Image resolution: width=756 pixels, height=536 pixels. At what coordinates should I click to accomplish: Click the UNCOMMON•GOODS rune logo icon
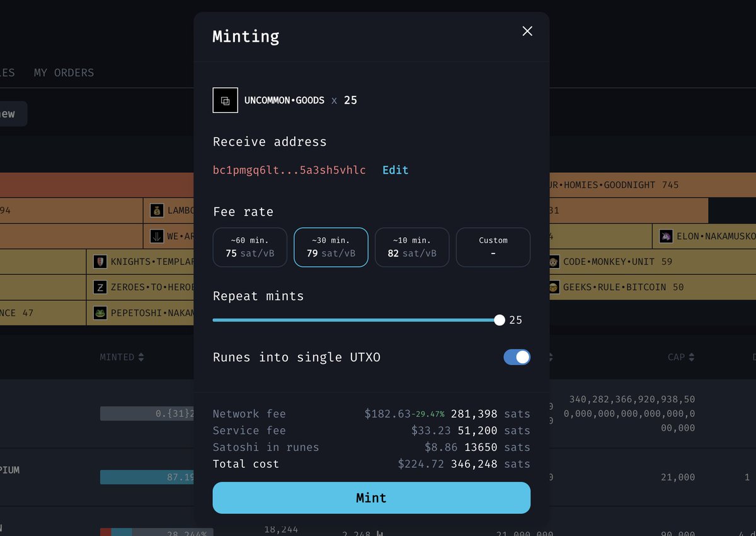(225, 100)
